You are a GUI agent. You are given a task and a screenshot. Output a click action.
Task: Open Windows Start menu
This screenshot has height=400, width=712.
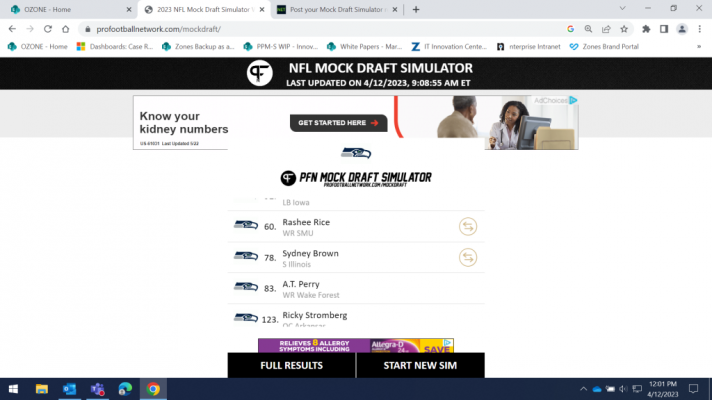point(13,389)
